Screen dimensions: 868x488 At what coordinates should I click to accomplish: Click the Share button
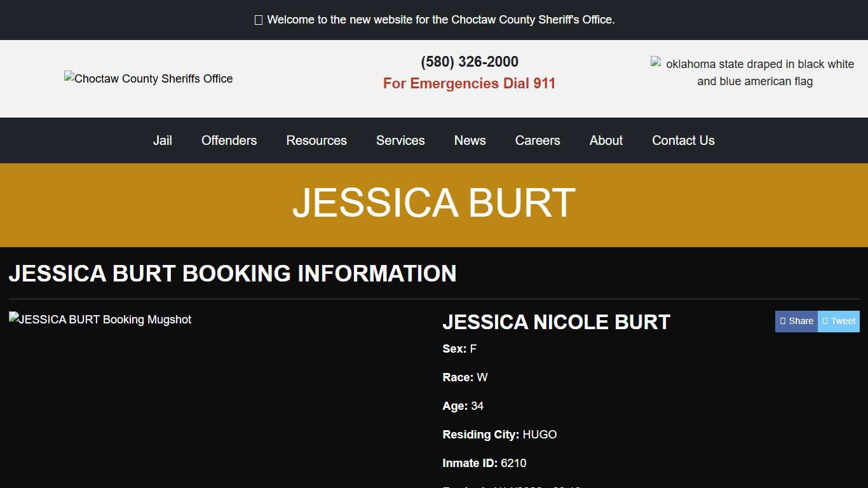coord(796,321)
